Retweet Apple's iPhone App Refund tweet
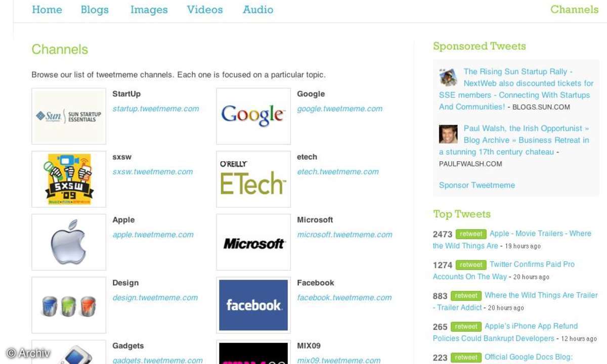The width and height of the screenshot is (607, 364). point(466,327)
